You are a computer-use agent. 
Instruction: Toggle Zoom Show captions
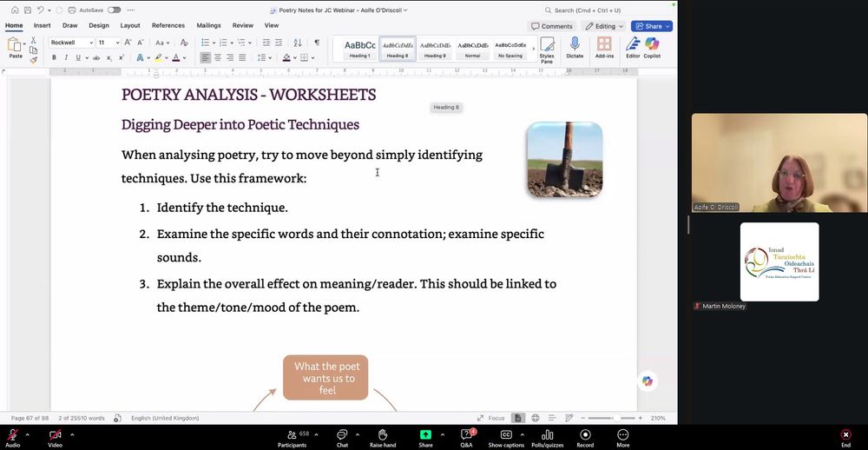[506, 437]
